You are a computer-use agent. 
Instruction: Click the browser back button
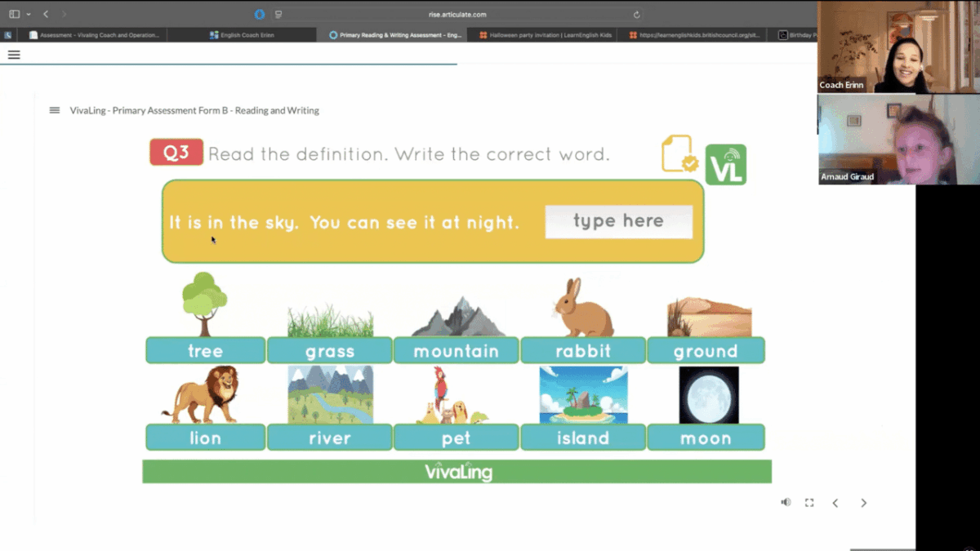46,14
